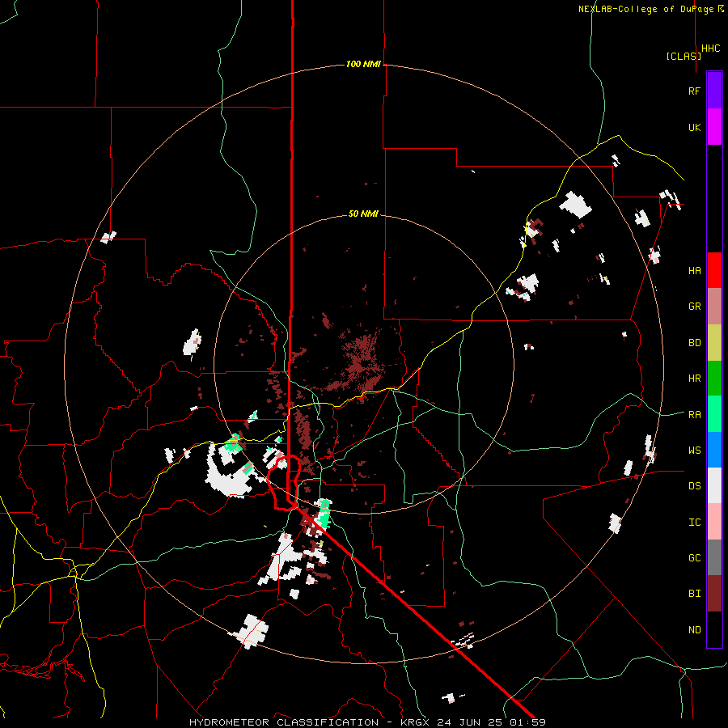Click the mint green RA rain swatch
Viewport: 728px width, 728px height.
pyautogui.click(x=714, y=414)
